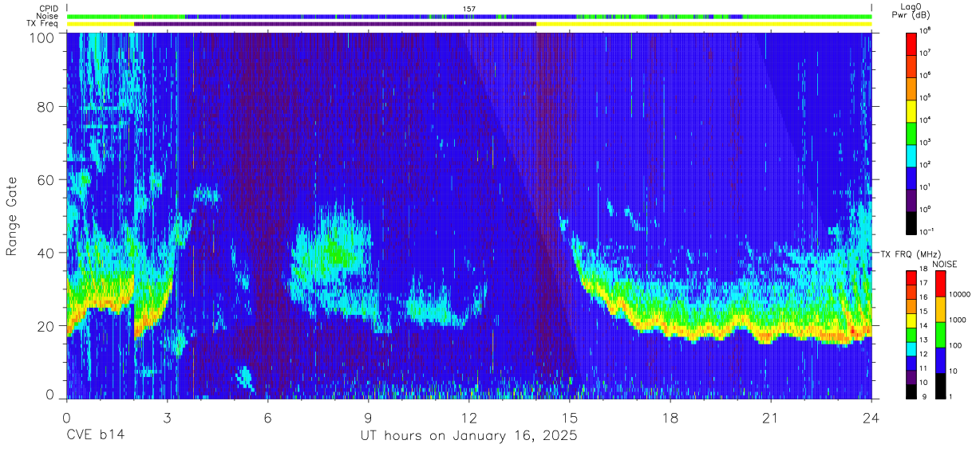Click the green segment of the Lag0 Pwr colorbar

click(911, 132)
